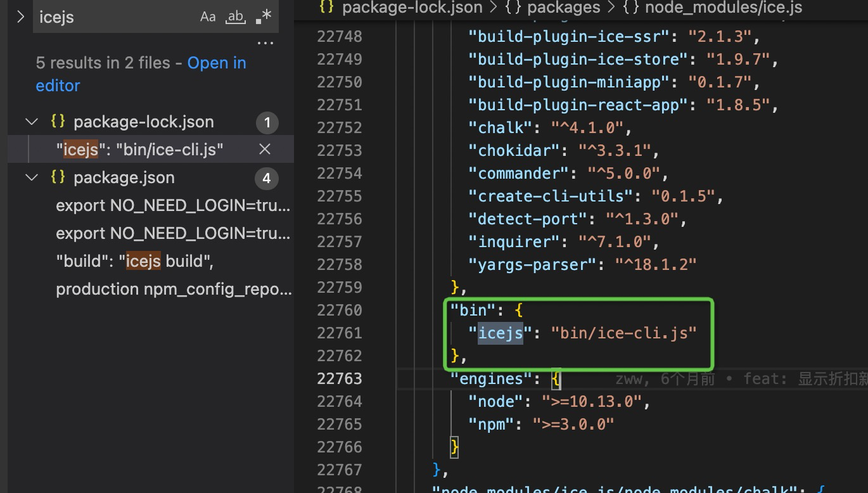Click JSON file icon next to package.json result
The image size is (868, 493).
[58, 177]
